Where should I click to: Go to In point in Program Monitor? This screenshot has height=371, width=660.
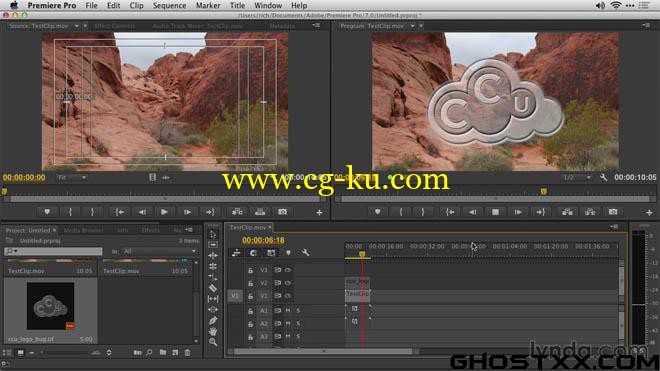450,212
